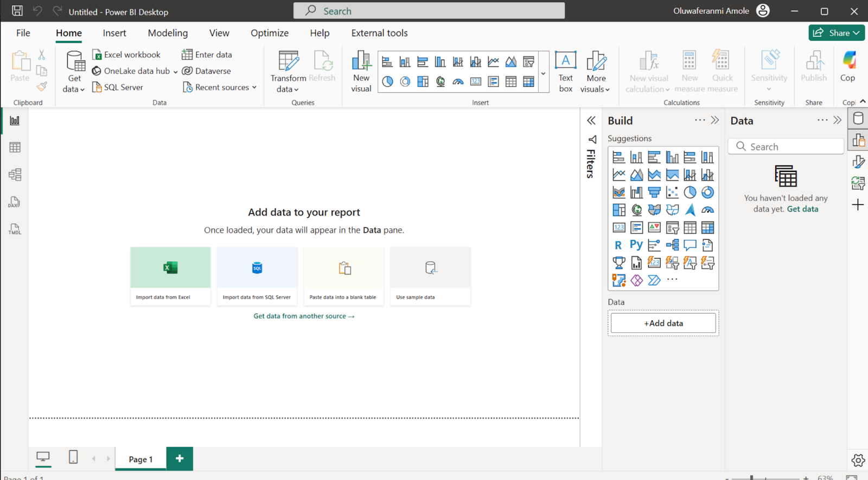868x480 pixels.
Task: Open Table view in left sidebar
Action: coord(15,147)
